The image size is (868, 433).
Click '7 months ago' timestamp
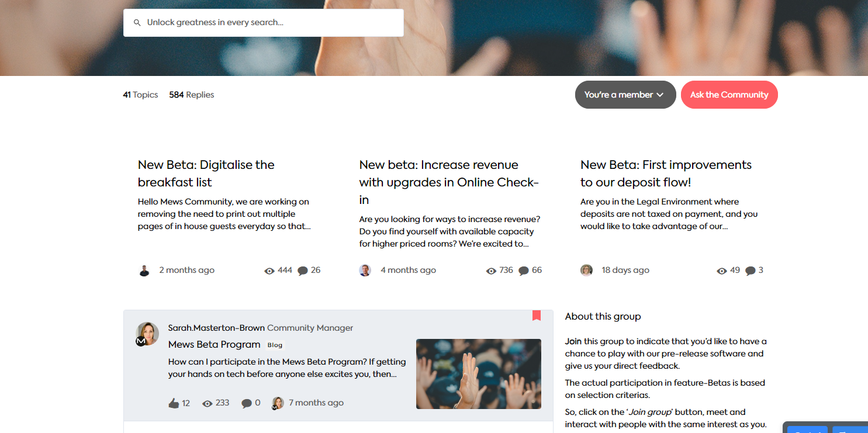(x=316, y=403)
